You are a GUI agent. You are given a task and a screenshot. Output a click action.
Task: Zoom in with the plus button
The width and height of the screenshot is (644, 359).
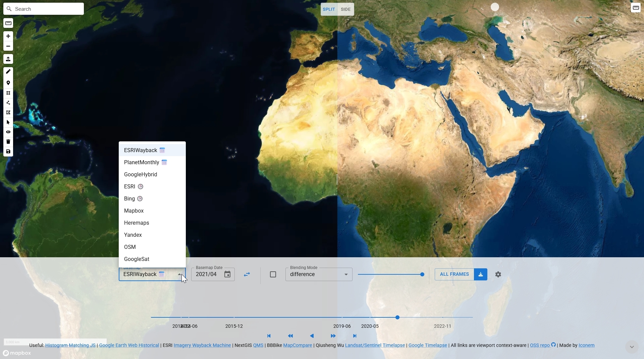tap(8, 36)
